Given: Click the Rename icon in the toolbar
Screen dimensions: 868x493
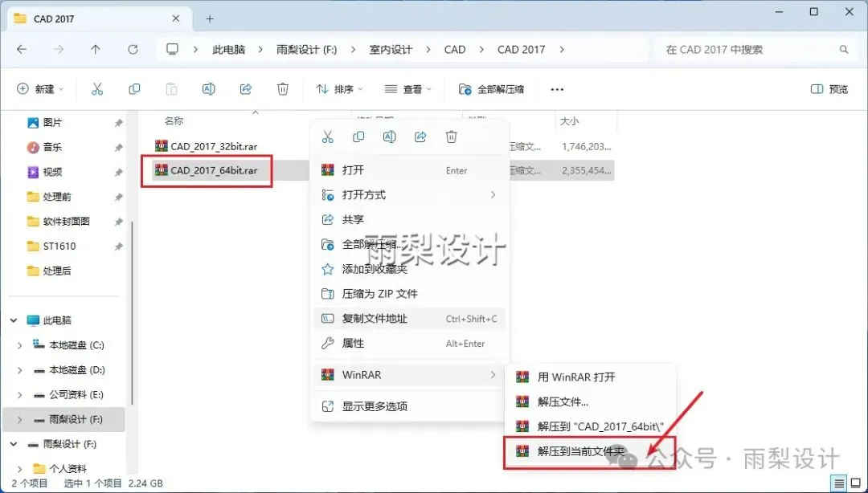Looking at the screenshot, I should click(209, 89).
